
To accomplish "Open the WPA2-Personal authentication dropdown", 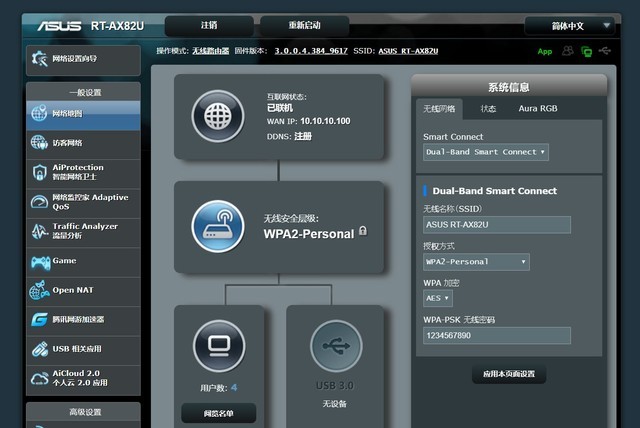I will tap(476, 262).
